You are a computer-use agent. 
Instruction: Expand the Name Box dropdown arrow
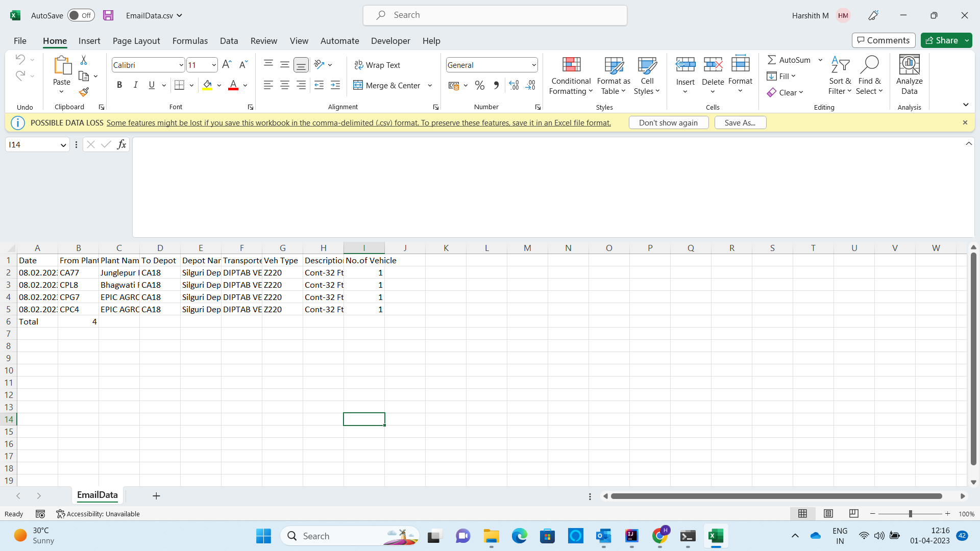click(x=63, y=145)
